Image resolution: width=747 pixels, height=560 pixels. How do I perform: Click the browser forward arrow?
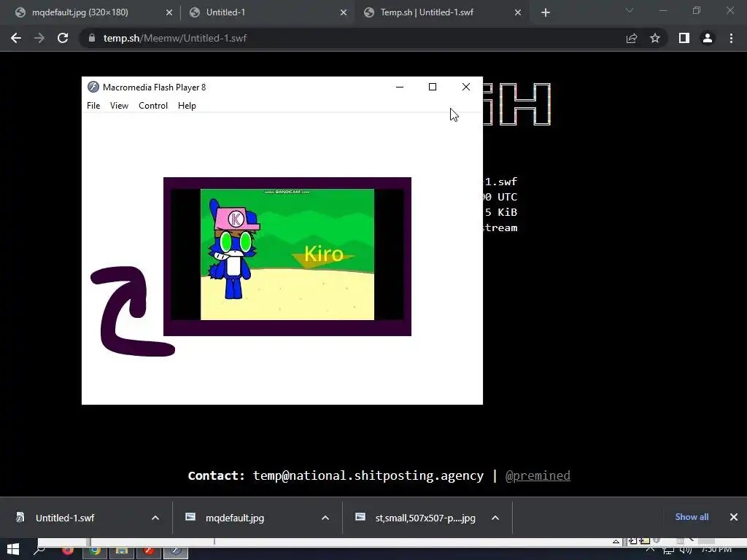tap(39, 38)
